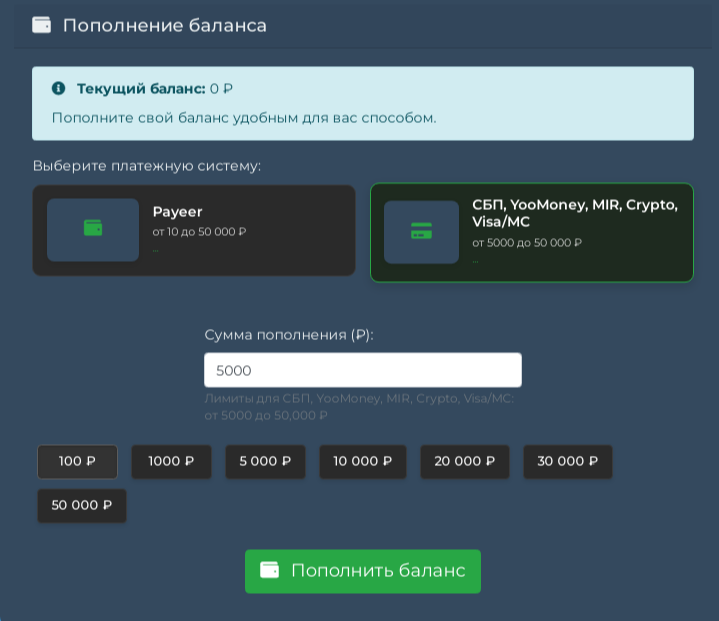Click the green credit card icon for СБП
The width and height of the screenshot is (719, 621).
[x=421, y=231]
